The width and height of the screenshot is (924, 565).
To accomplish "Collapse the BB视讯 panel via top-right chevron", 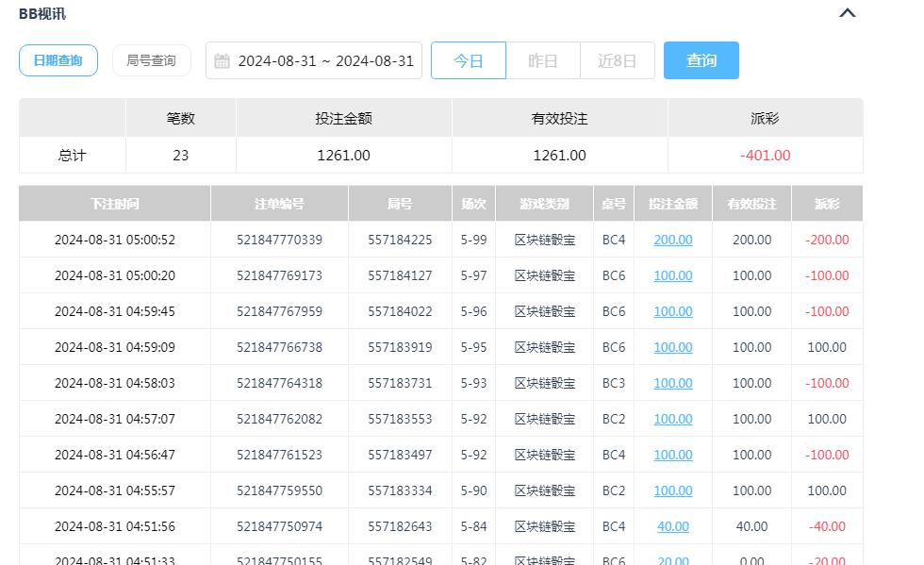I will pos(847,13).
